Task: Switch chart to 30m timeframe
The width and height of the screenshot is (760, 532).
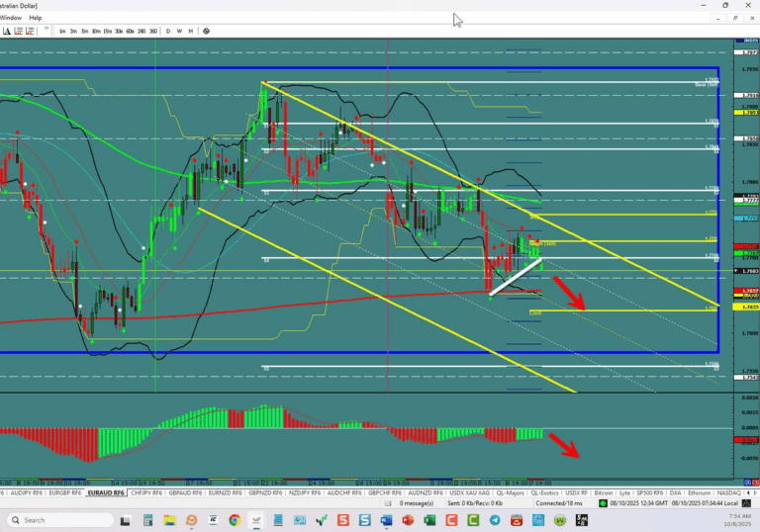Action: click(x=119, y=31)
